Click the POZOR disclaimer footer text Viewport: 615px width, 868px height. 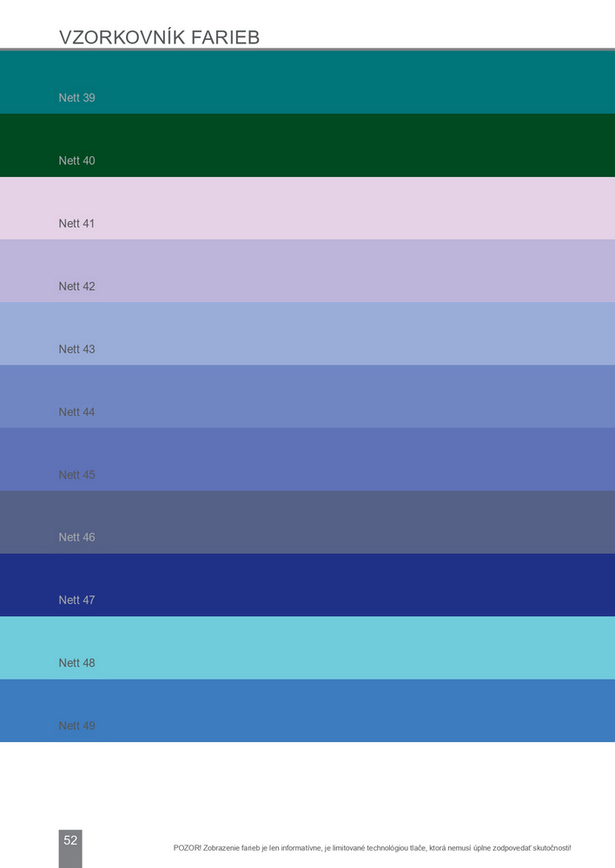click(x=372, y=847)
